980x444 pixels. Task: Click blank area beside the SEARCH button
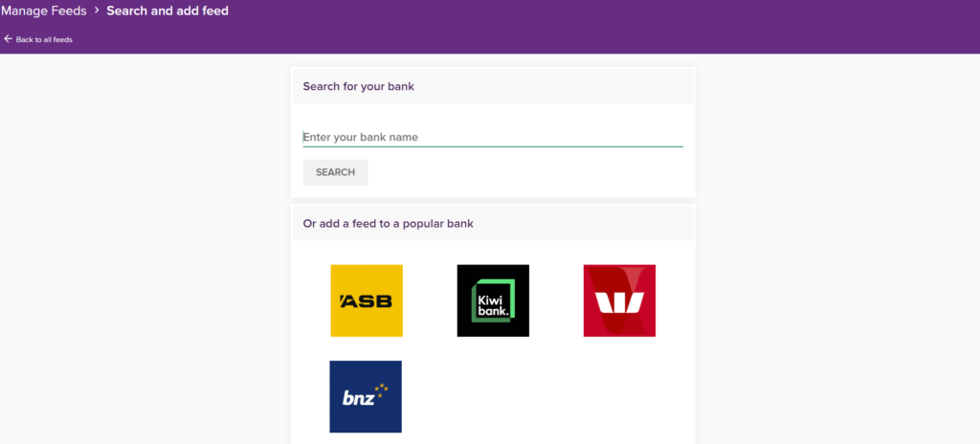pyautogui.click(x=525, y=172)
